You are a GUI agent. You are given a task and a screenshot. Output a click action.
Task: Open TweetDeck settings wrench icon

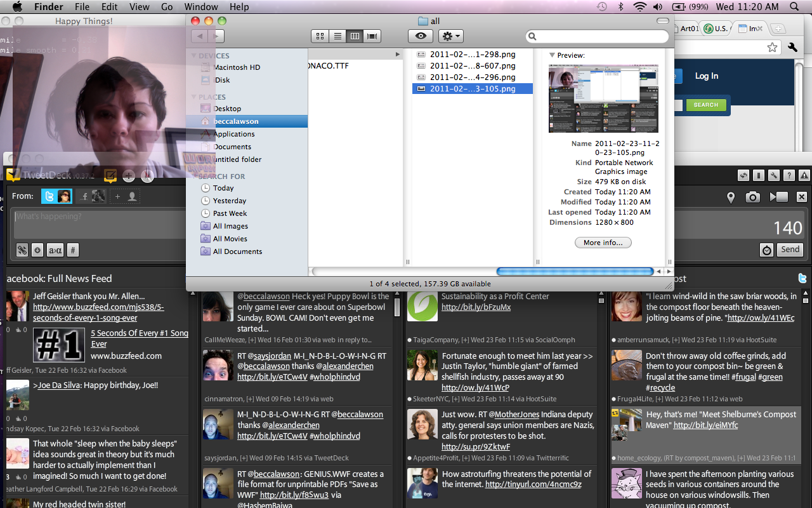[x=773, y=176]
